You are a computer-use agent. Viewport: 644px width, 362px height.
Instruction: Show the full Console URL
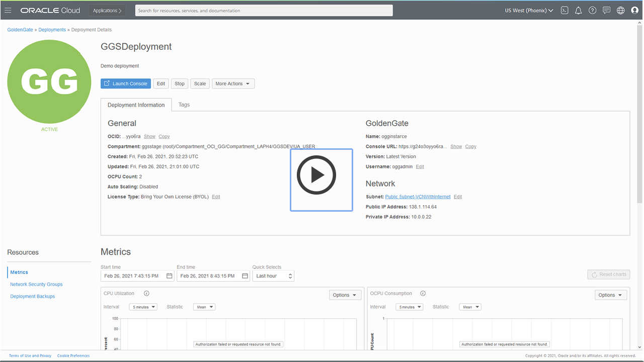pyautogui.click(x=456, y=147)
